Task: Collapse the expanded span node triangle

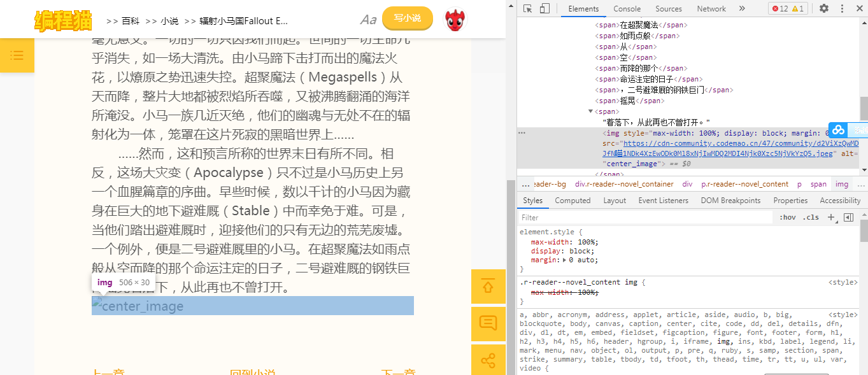Action: coord(590,111)
